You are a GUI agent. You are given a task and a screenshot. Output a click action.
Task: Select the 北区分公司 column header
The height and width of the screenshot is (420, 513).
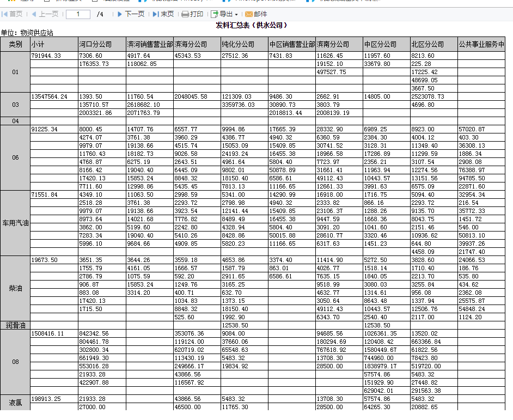pos(434,44)
